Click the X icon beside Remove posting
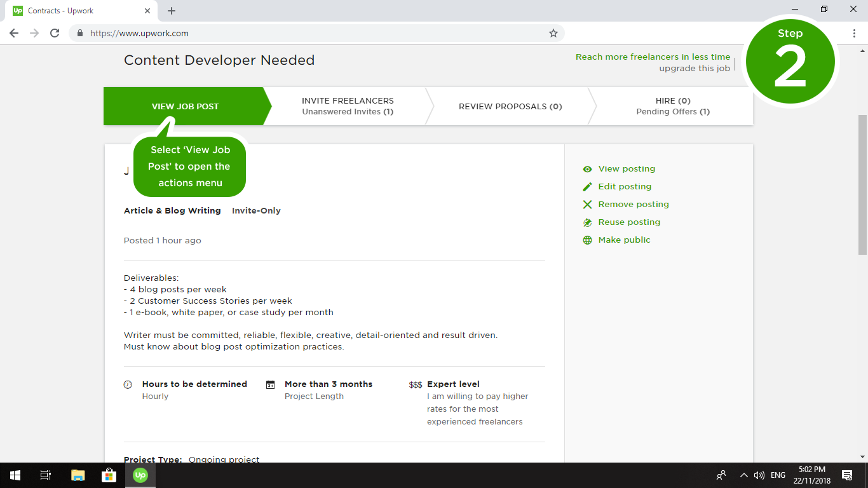Image resolution: width=868 pixels, height=488 pixels. (x=587, y=205)
